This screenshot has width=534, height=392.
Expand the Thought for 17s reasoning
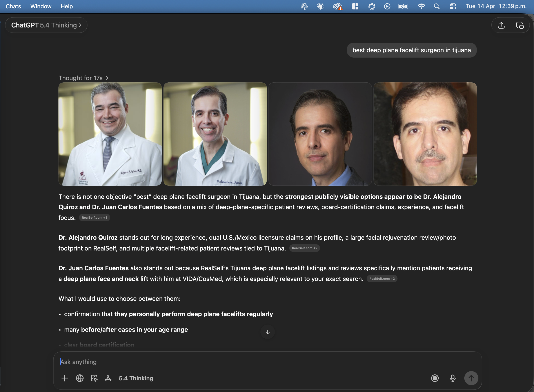(x=84, y=78)
